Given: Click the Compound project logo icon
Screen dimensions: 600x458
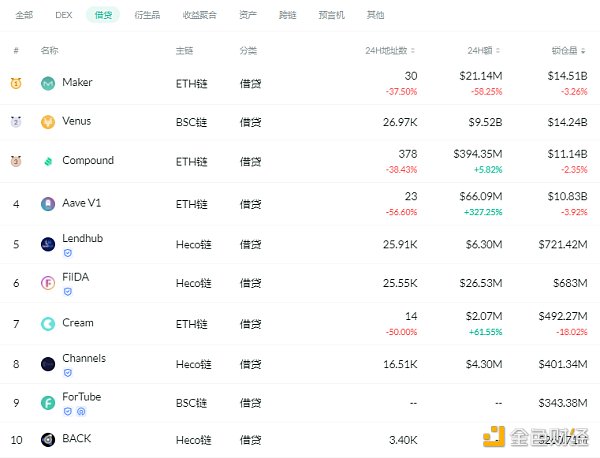Looking at the screenshot, I should coord(48,162).
